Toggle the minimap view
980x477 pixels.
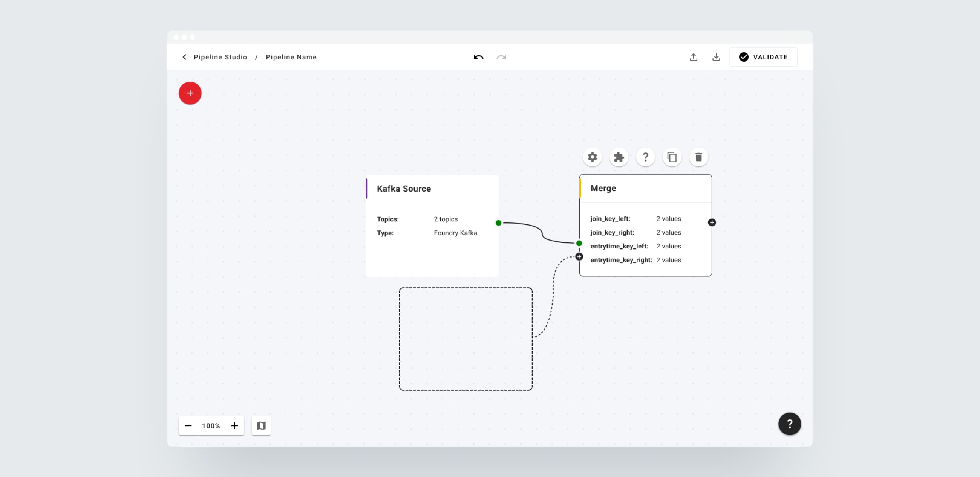[x=261, y=426]
